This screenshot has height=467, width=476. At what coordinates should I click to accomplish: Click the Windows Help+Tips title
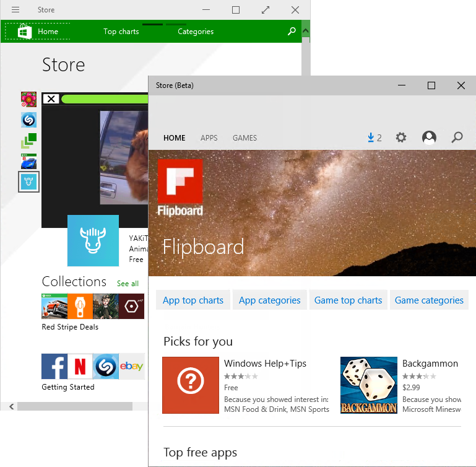click(x=265, y=364)
